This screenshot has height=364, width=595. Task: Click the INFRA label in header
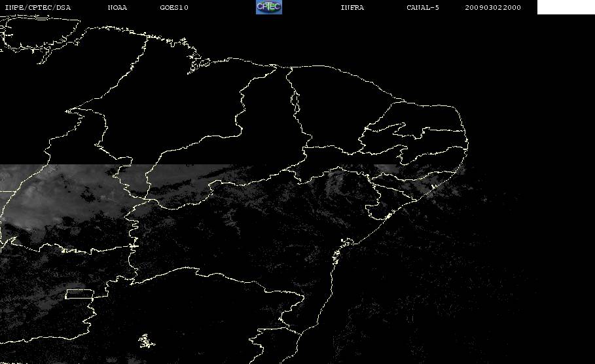[352, 8]
